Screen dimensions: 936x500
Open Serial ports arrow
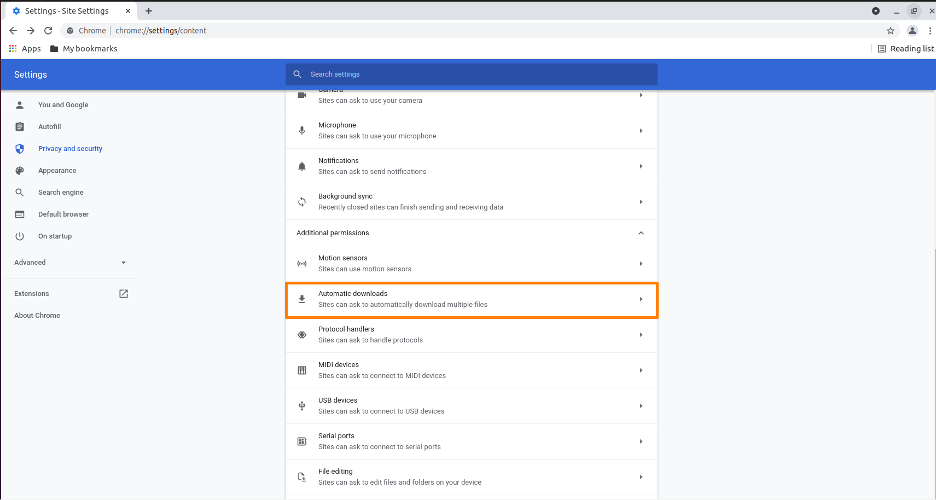(641, 442)
